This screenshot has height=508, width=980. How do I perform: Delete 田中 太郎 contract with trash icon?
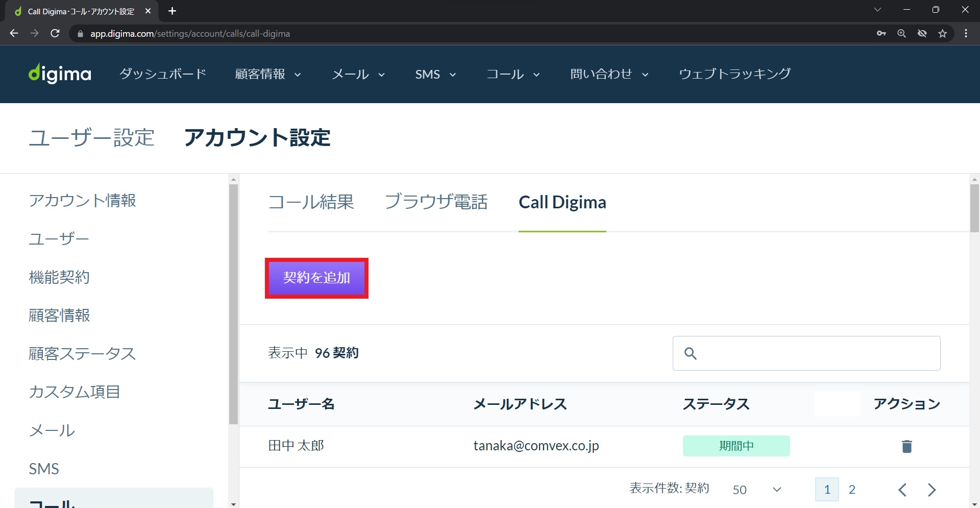click(907, 446)
